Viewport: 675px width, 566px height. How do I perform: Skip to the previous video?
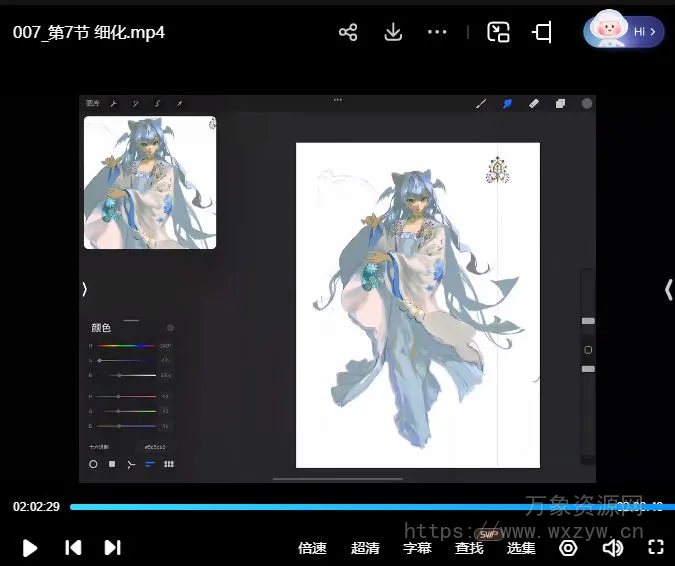[x=73, y=547]
